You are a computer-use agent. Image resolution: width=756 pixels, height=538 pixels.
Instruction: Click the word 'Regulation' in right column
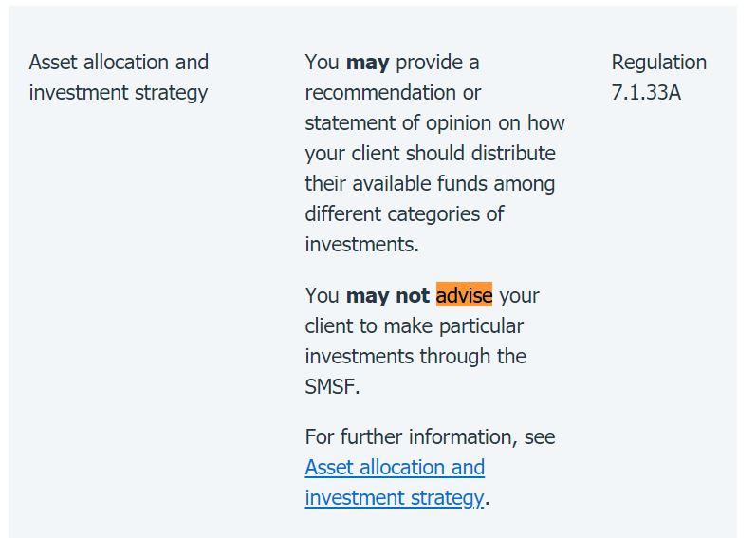[x=658, y=63]
